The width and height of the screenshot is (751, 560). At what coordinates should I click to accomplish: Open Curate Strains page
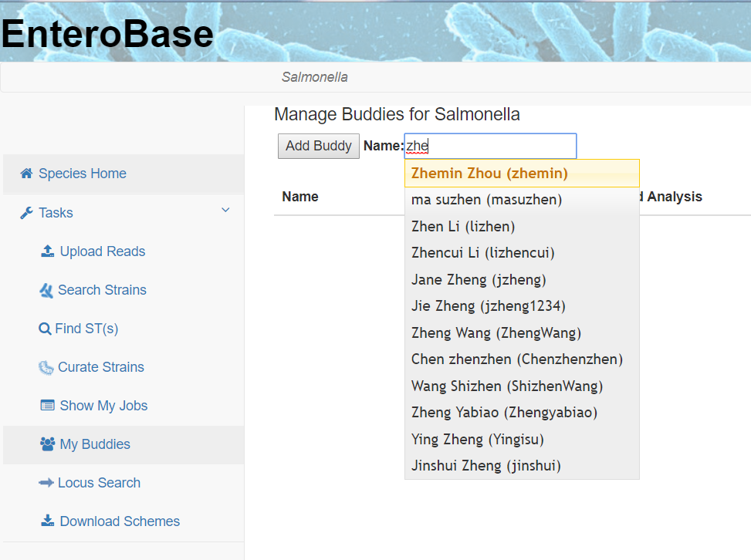[x=101, y=367]
